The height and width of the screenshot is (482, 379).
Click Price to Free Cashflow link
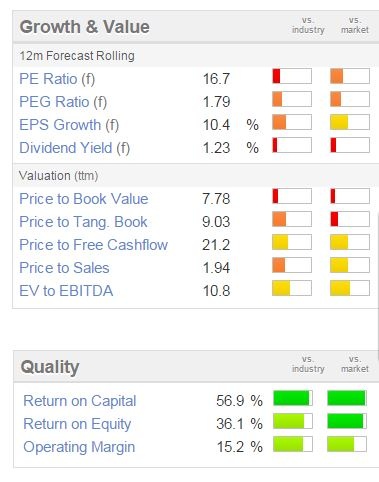click(93, 245)
